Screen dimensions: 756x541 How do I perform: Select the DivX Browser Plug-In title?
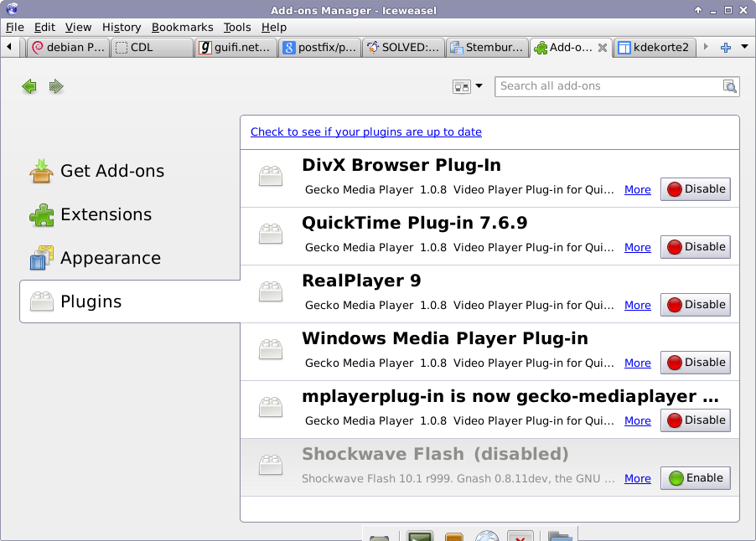click(x=401, y=165)
